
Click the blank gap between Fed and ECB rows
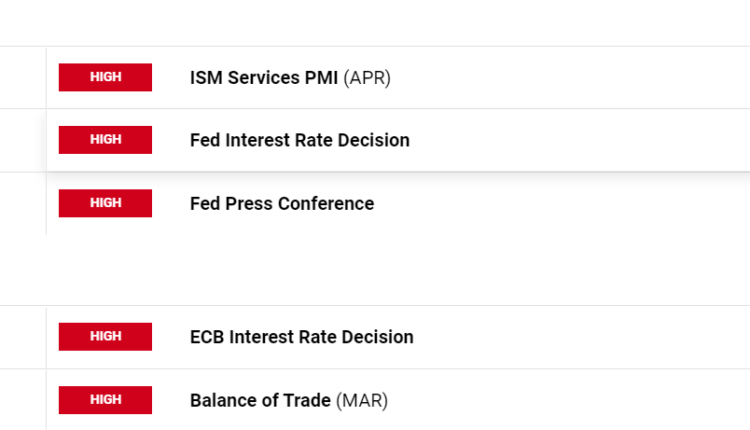tap(375, 270)
